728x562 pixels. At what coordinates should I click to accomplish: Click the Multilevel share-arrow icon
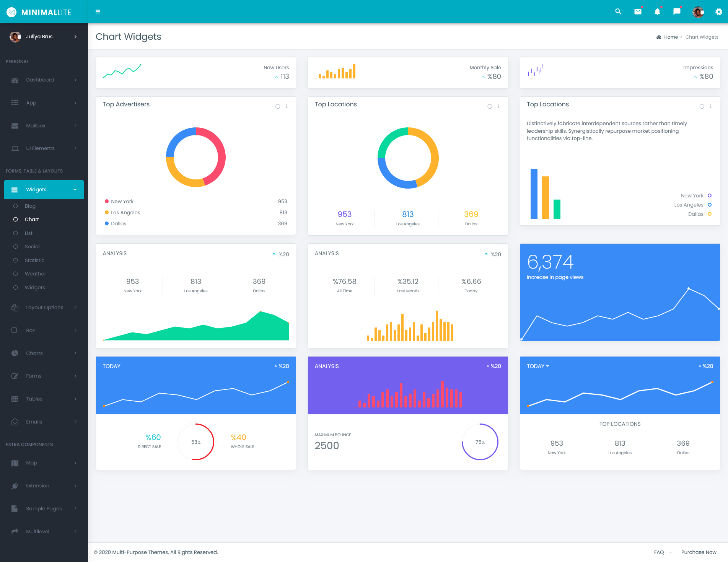[15, 531]
